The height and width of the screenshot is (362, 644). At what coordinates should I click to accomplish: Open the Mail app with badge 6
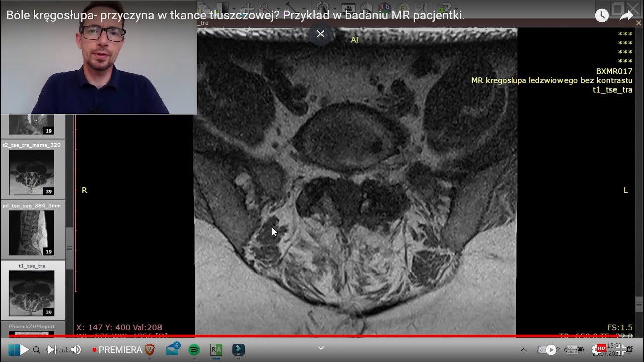[172, 350]
